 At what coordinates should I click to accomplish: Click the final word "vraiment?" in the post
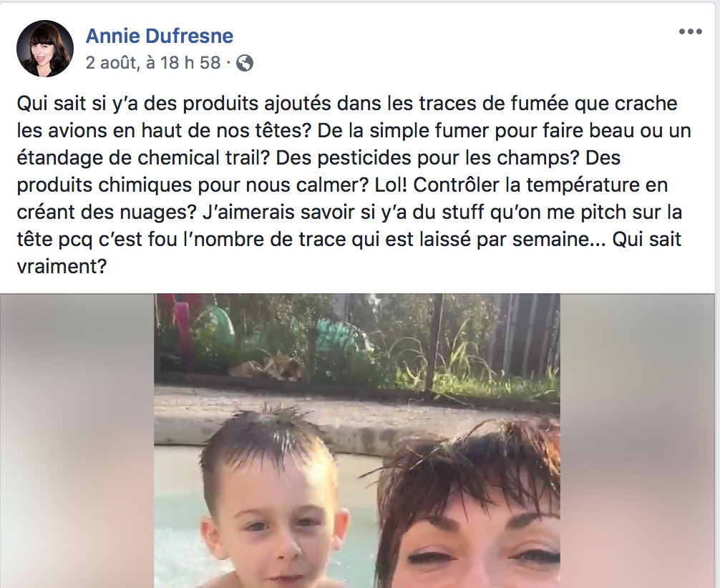(x=62, y=266)
